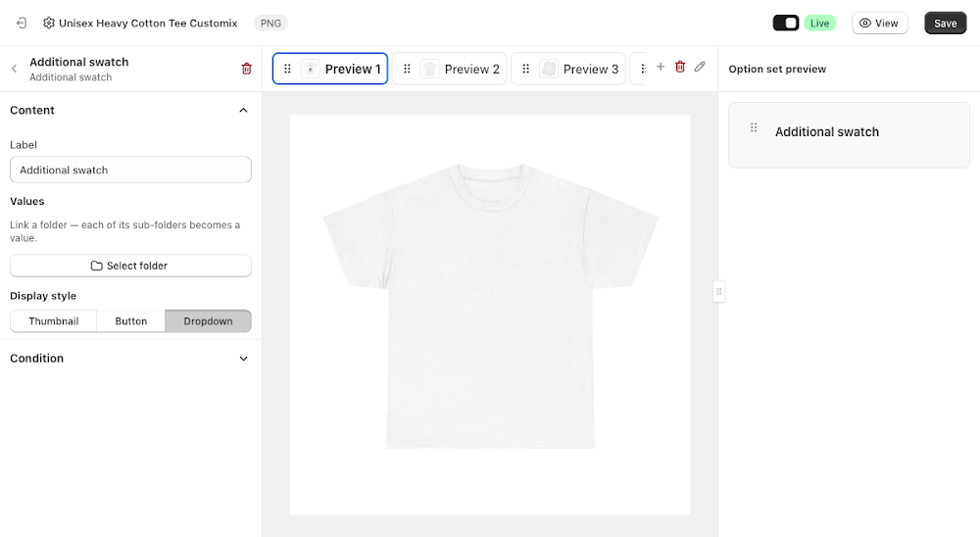
Task: Click the exit editor icon at top left
Action: click(x=22, y=24)
